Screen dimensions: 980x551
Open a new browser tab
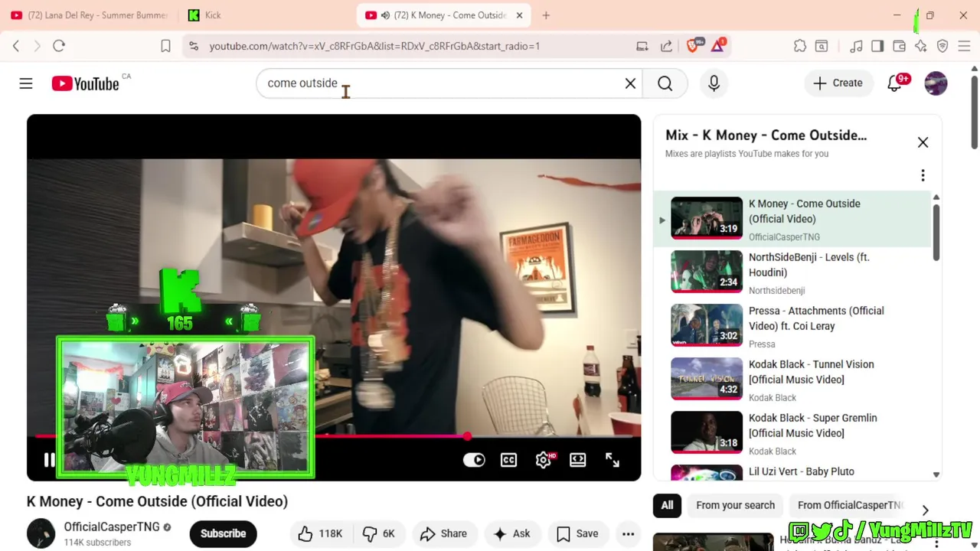pos(546,15)
